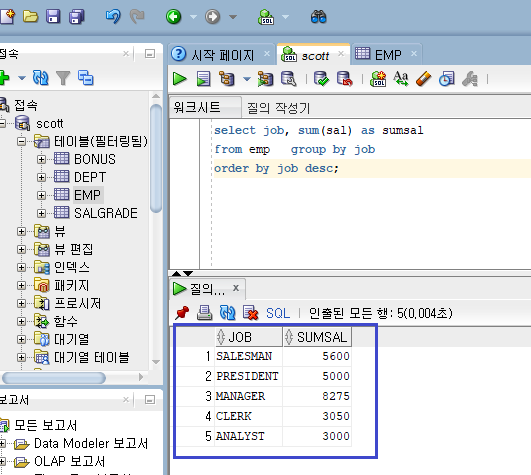This screenshot has width=531, height=475.
Task: Select 대기열 테이블 in tree
Action: pos(92,357)
